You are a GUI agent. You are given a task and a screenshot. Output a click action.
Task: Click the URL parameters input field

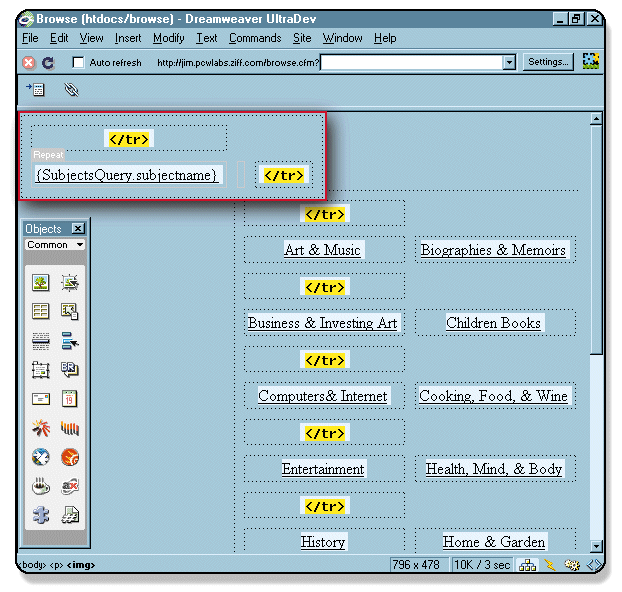tap(411, 63)
